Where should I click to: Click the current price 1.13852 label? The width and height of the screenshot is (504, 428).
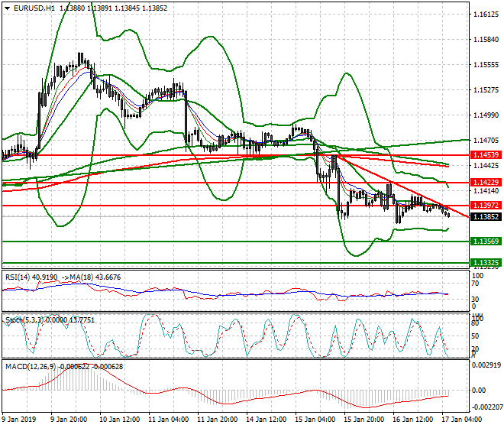click(x=486, y=216)
